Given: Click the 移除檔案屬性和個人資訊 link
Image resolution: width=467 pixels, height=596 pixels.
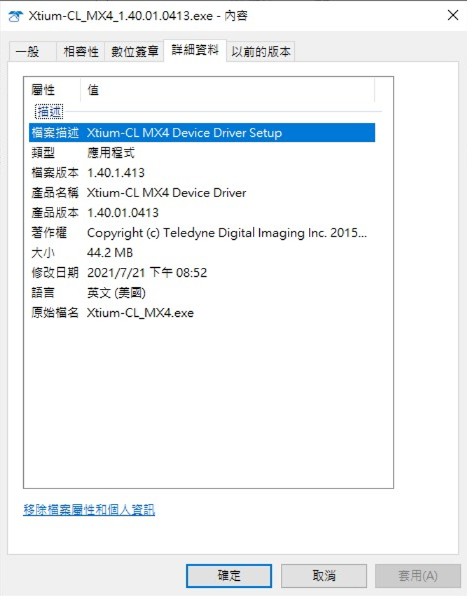Looking at the screenshot, I should point(89,510).
